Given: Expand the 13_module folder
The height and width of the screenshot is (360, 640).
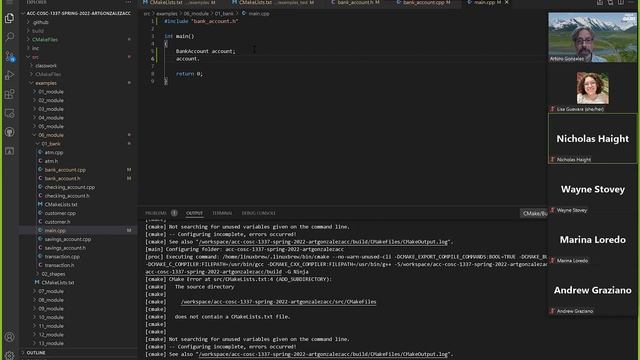Looking at the screenshot, I should click(x=51, y=343).
